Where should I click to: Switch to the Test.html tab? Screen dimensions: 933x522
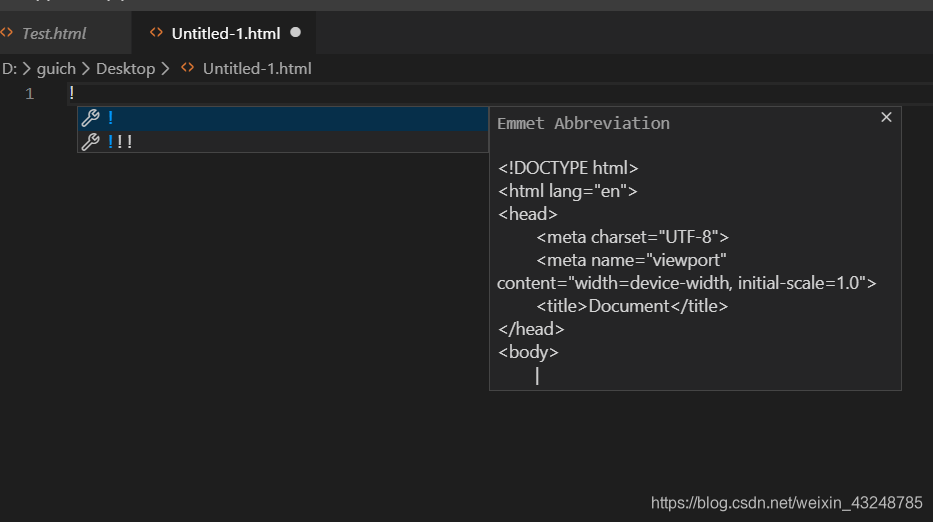pos(55,33)
